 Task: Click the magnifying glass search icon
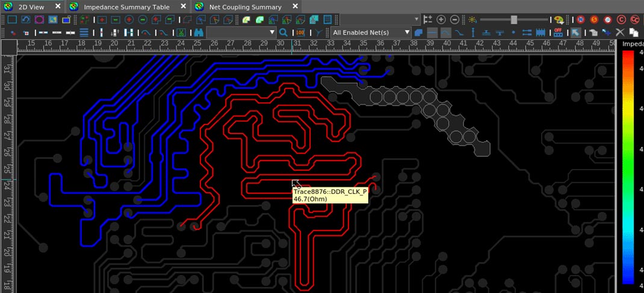pos(283,32)
